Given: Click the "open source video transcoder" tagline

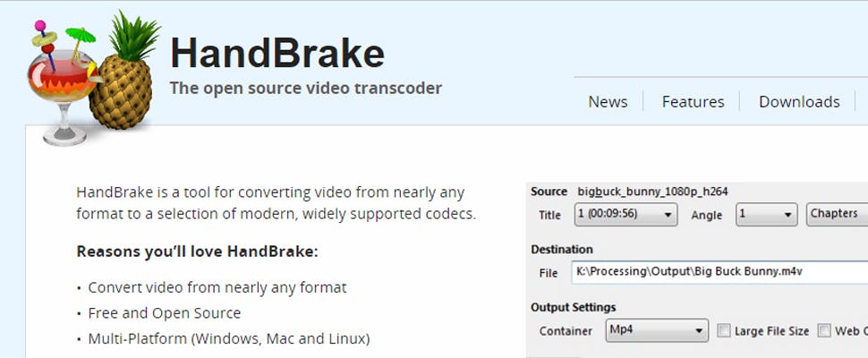Looking at the screenshot, I should 306,89.
